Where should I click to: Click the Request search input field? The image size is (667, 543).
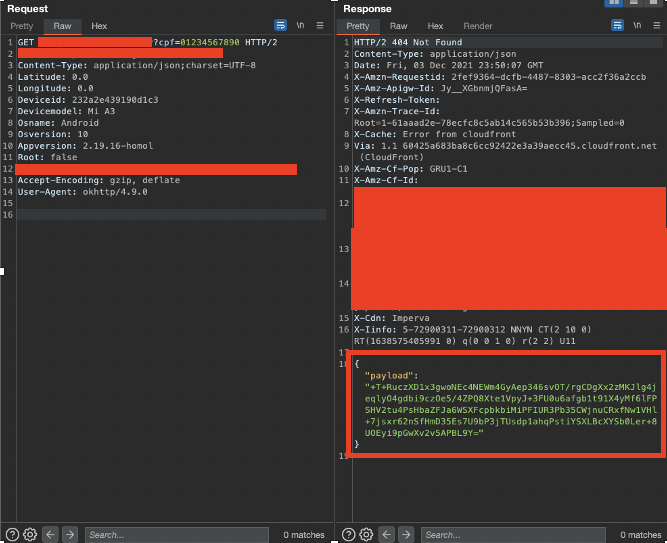177,535
